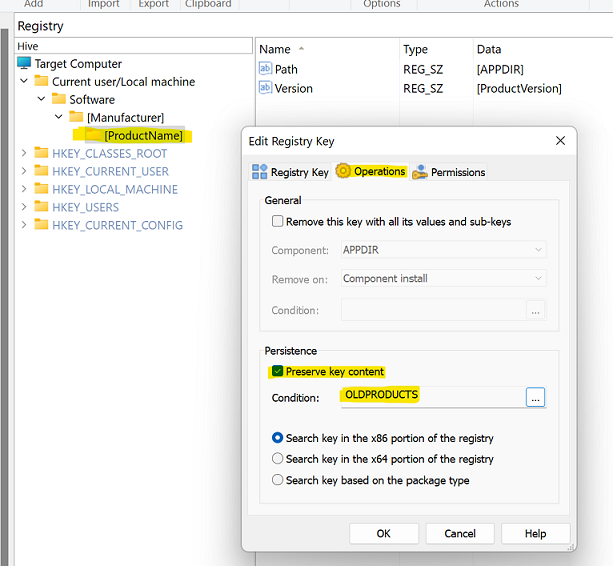This screenshot has height=566, width=613.
Task: Click the Operations tab gear icon
Action: click(x=344, y=171)
